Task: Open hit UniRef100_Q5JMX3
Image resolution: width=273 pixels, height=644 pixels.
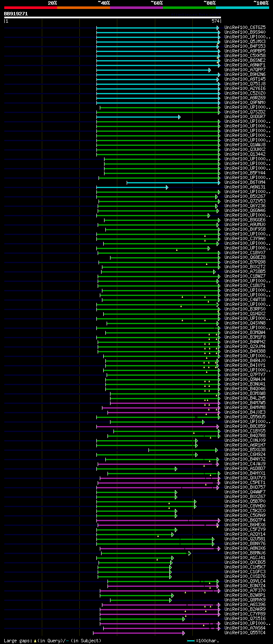Action: (245, 41)
